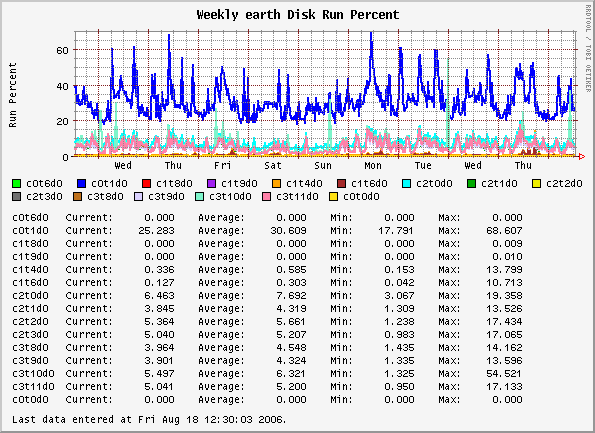595x433 pixels.
Task: Click the pink c3t11d0 legend swatch
Action: (x=266, y=197)
